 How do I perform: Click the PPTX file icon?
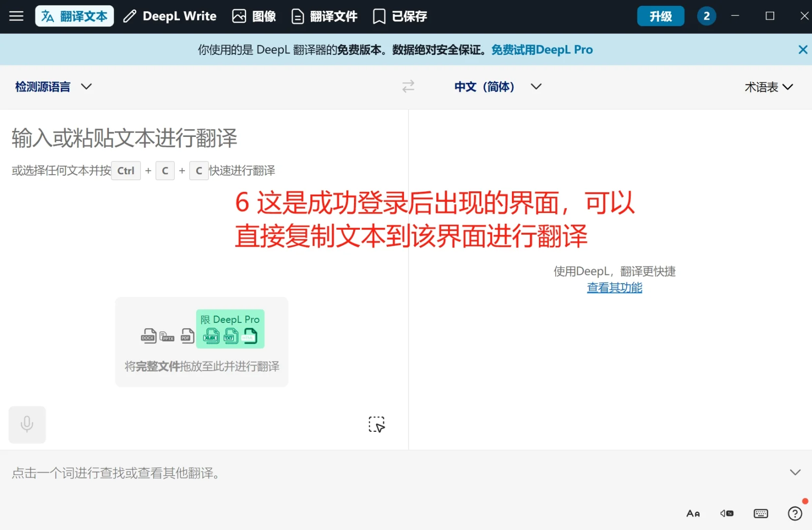[x=167, y=336]
